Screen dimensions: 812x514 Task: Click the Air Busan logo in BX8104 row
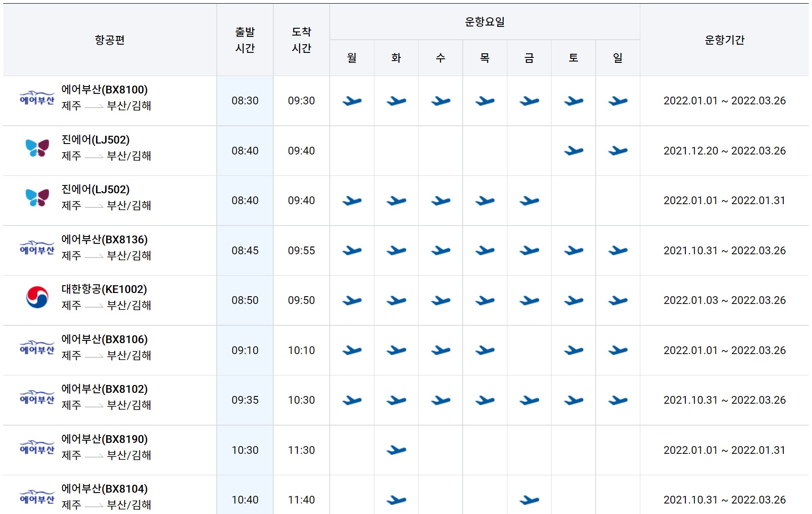pos(37,497)
